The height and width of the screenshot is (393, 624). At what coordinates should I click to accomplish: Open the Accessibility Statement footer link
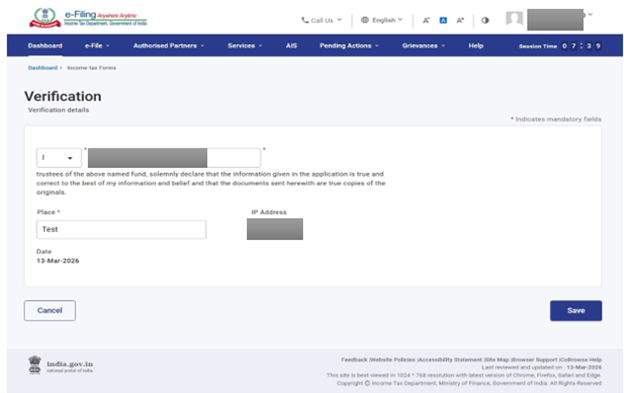click(450, 360)
